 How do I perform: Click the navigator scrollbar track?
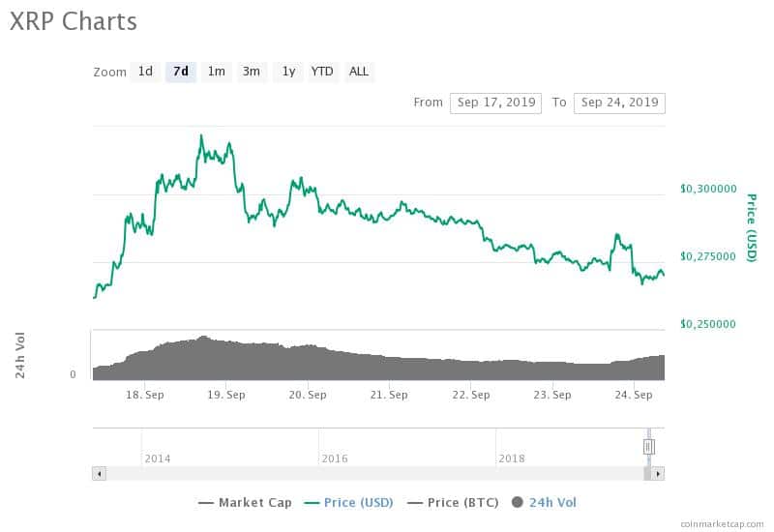click(x=374, y=474)
